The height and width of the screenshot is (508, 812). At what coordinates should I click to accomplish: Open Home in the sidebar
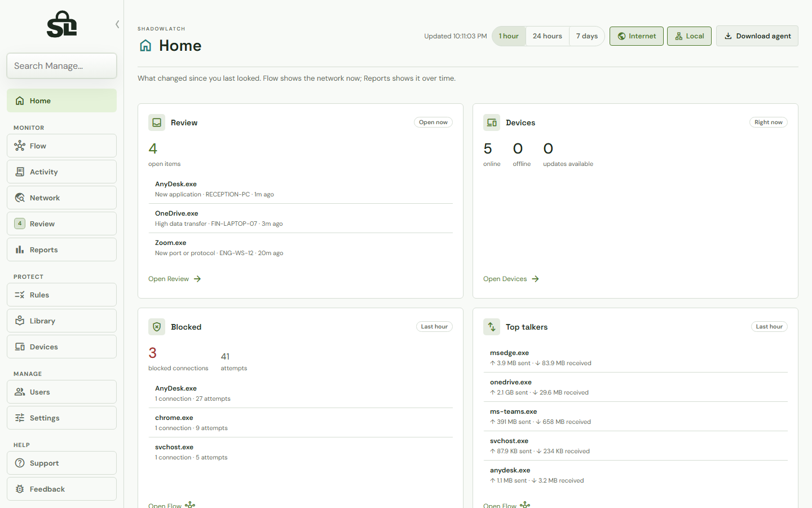point(61,100)
